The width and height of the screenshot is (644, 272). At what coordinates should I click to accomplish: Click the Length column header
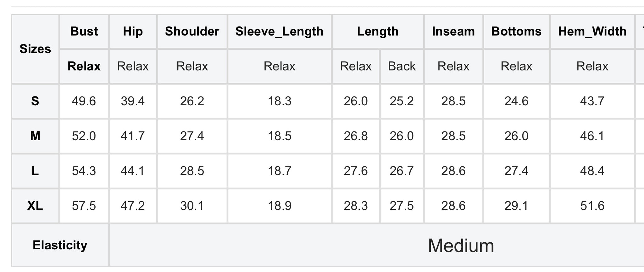[x=378, y=31]
